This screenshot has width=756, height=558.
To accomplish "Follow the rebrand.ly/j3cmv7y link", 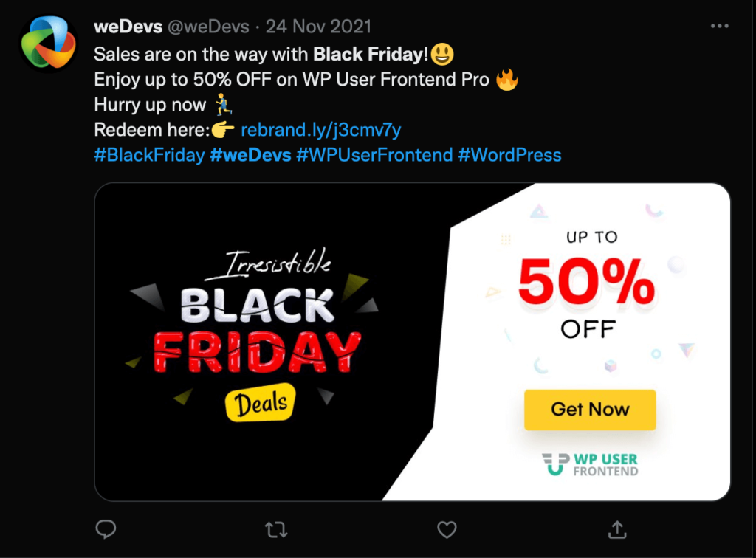I will click(x=321, y=130).
